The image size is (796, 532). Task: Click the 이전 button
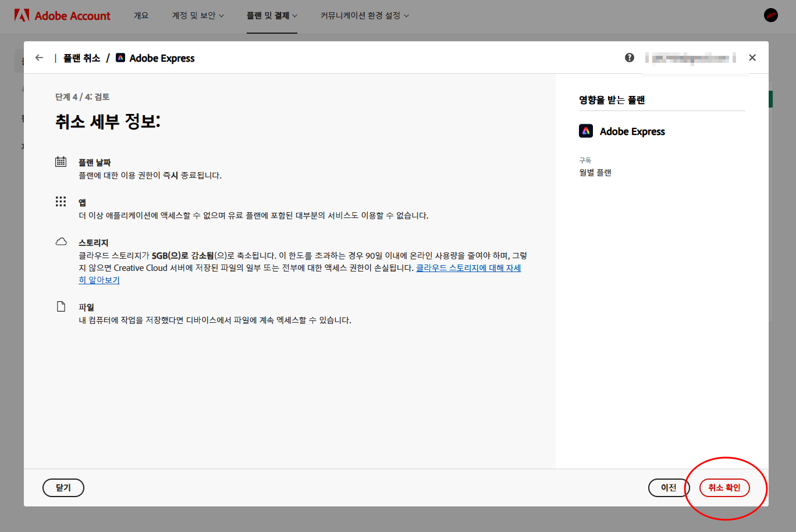pos(669,488)
